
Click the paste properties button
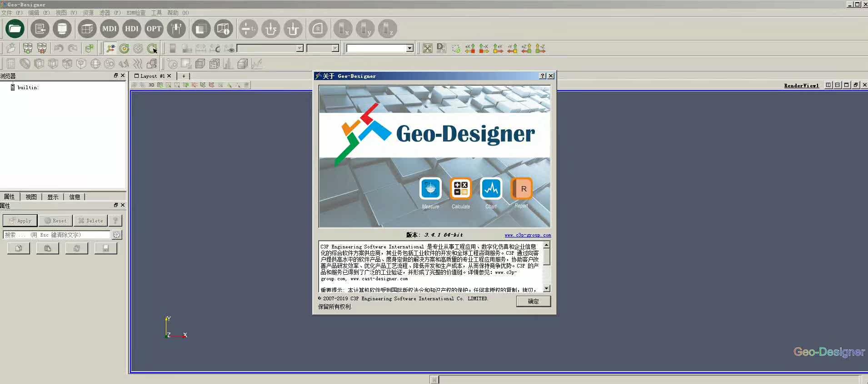click(x=48, y=248)
